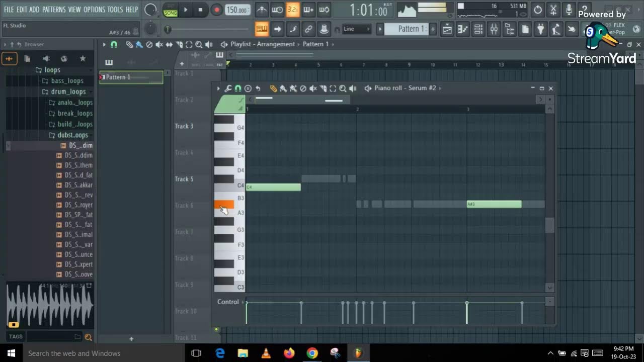This screenshot has width=644, height=362.
Task: Open the TOOLS menu
Action: [x=115, y=10]
